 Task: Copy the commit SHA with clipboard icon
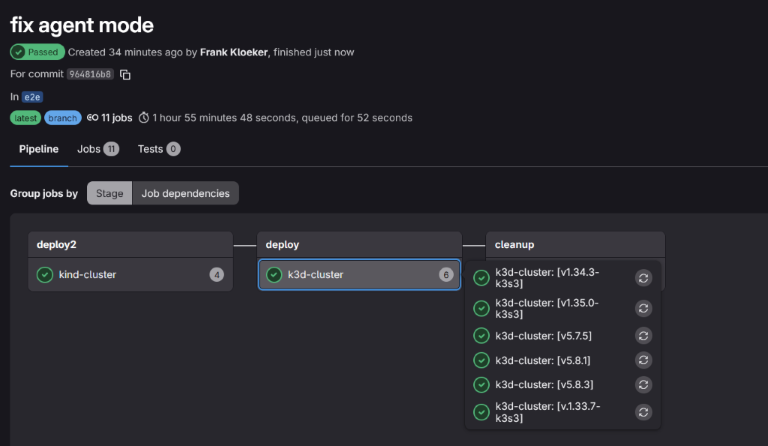pyautogui.click(x=126, y=74)
